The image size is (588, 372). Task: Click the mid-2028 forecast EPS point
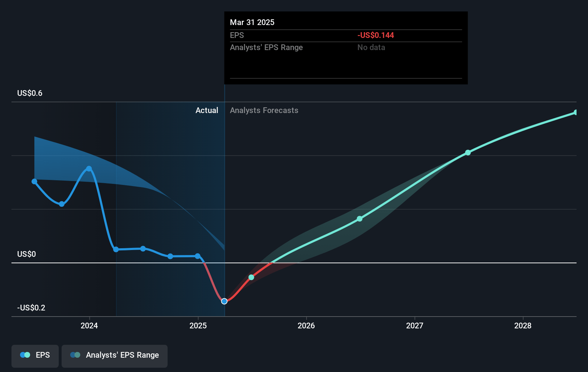click(x=576, y=112)
